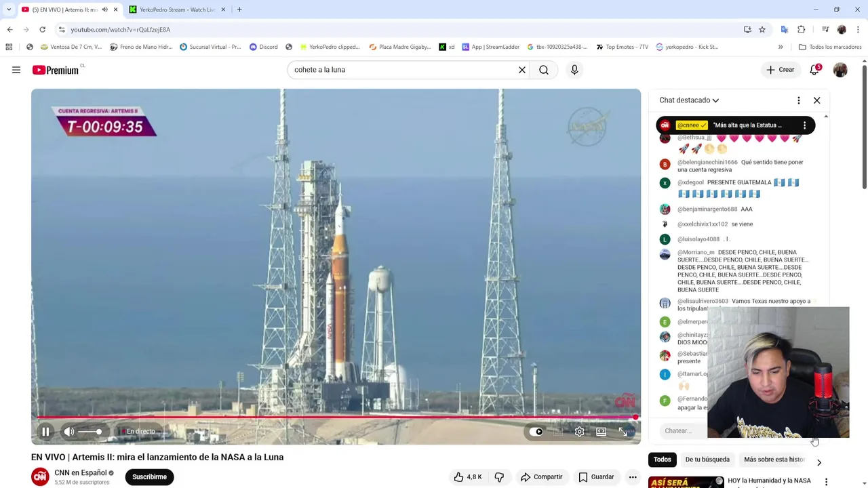Open App | StreamLadder bookmark
The width and height of the screenshot is (868, 488).
[x=490, y=47]
